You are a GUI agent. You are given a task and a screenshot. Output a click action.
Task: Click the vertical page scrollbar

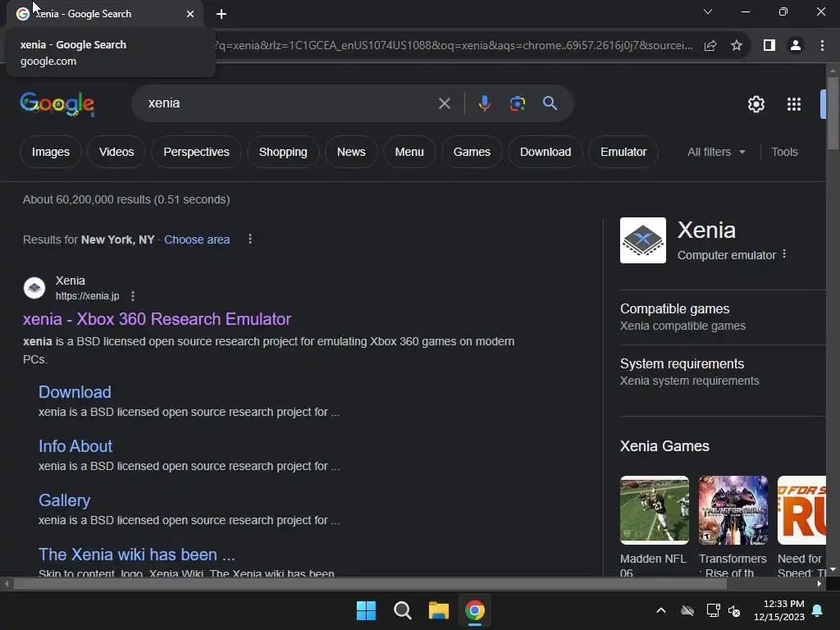click(x=833, y=112)
